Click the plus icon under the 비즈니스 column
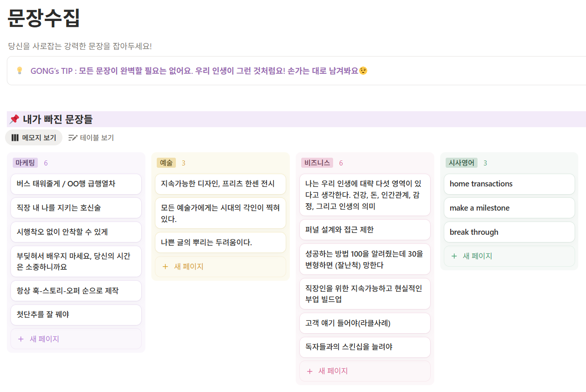Screen dimensions: 586x392 [x=309, y=371]
